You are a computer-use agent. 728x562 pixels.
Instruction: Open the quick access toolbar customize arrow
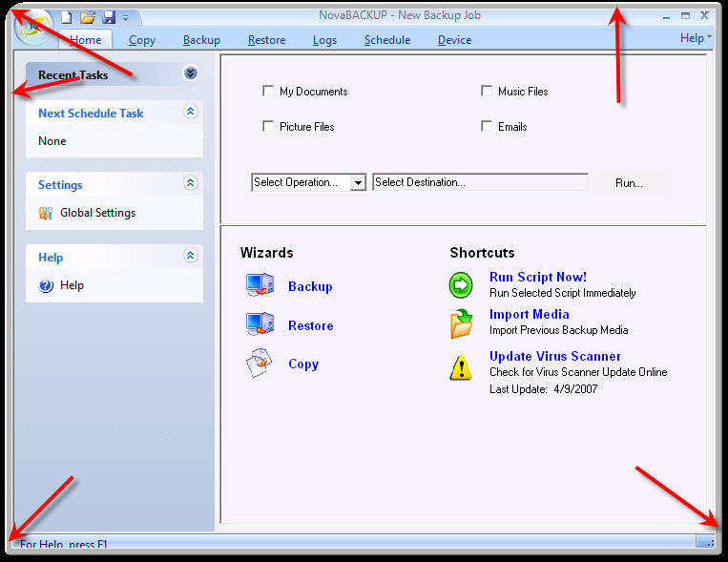[x=125, y=18]
